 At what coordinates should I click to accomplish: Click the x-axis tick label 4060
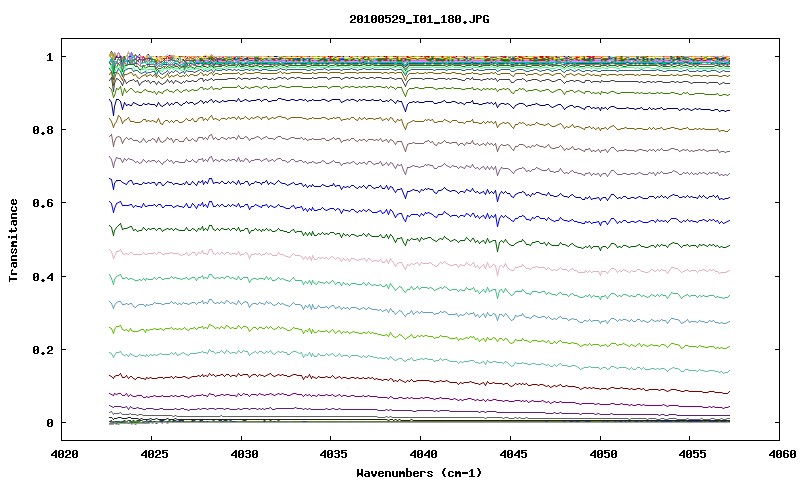click(782, 454)
